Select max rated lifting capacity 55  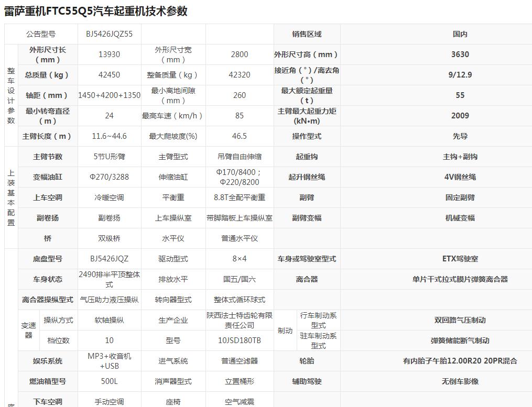(x=460, y=95)
